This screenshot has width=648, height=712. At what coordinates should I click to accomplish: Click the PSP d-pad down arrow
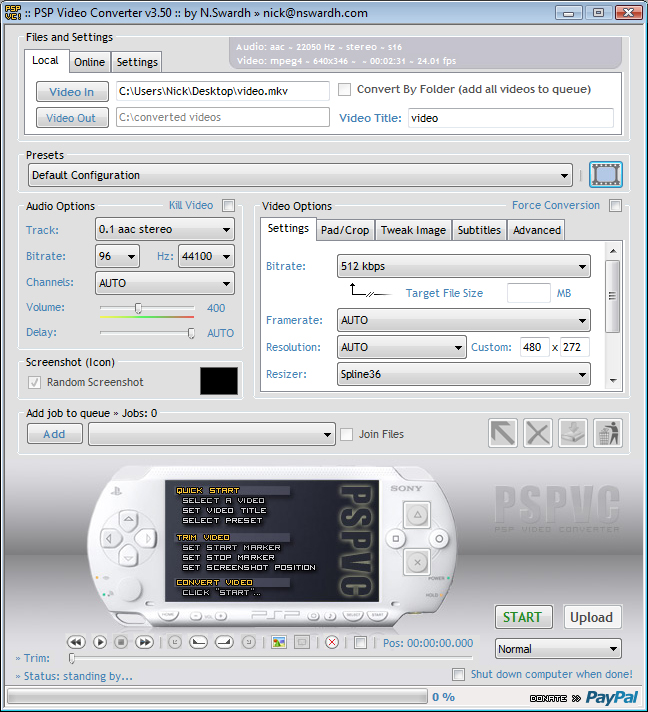129,558
